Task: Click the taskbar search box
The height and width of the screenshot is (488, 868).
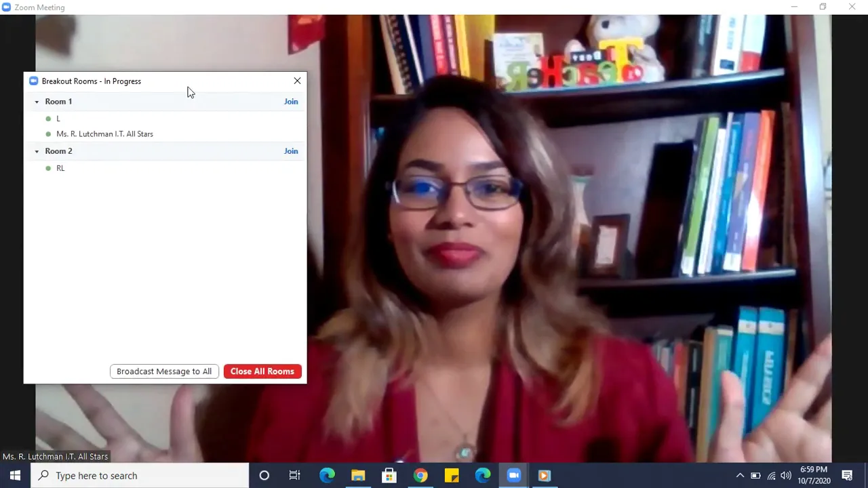Action: (140, 476)
